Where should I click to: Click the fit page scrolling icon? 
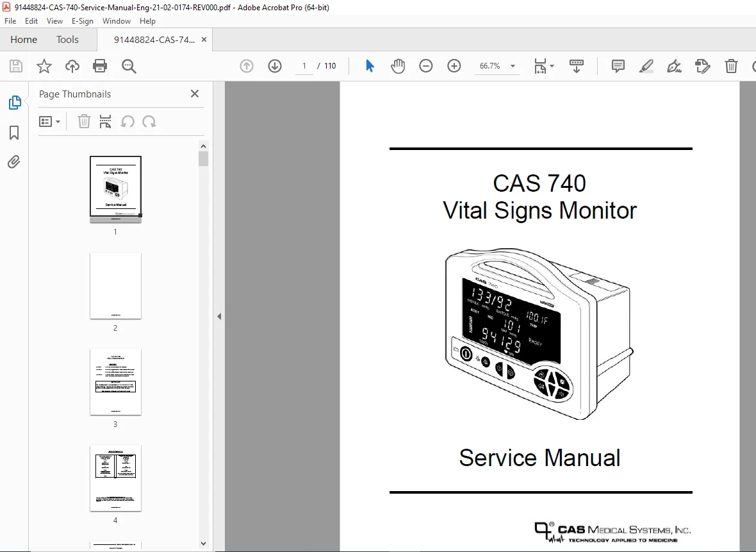tap(540, 66)
